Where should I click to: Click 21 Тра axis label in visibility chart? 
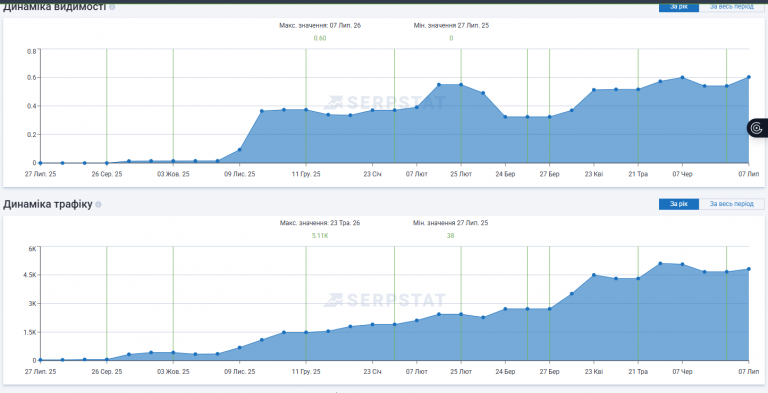coord(638,174)
